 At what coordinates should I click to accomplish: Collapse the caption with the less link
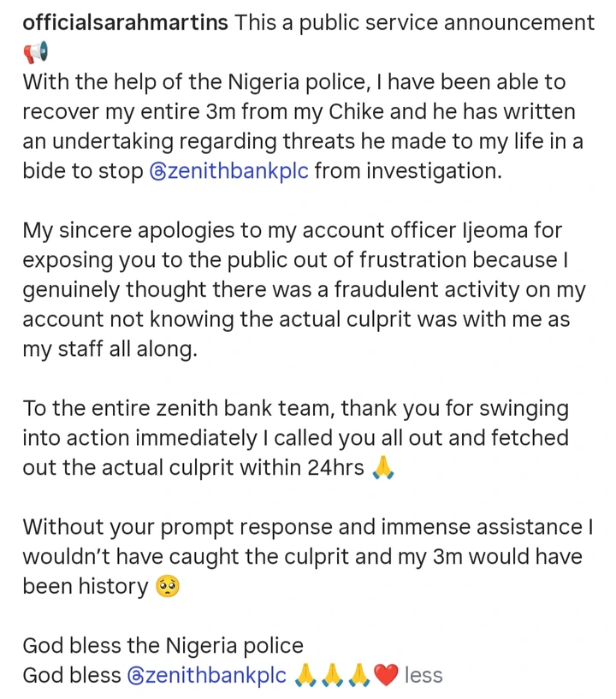click(423, 675)
